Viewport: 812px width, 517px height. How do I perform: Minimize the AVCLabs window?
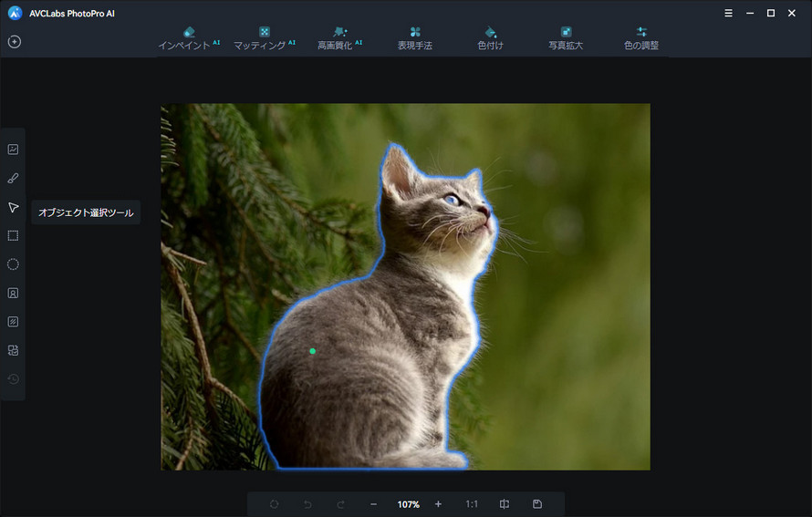click(x=750, y=13)
